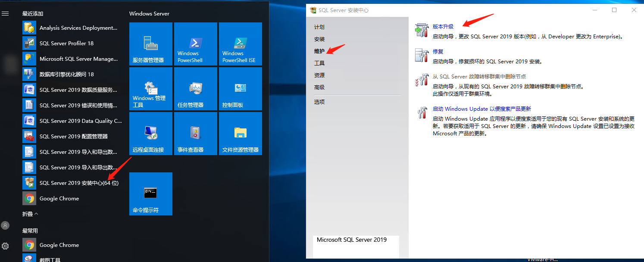Screen dimensions: 644x262
Task: Open Microsoft SQL Server Management Studio icon
Action: (x=29, y=59)
